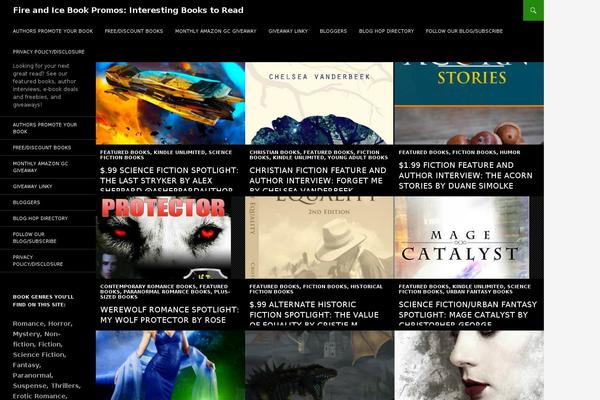Open the blue dress woman cover thumbnail
This screenshot has height=400, width=600.
(170, 365)
